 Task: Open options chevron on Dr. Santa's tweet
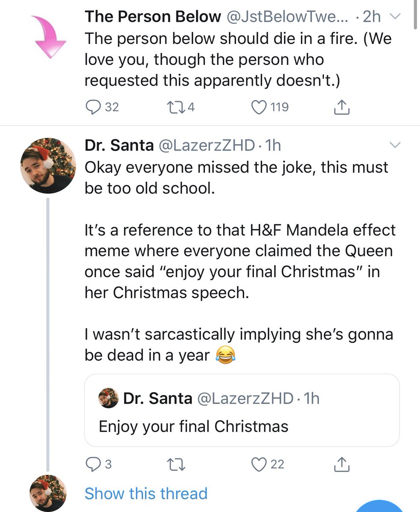click(x=396, y=146)
